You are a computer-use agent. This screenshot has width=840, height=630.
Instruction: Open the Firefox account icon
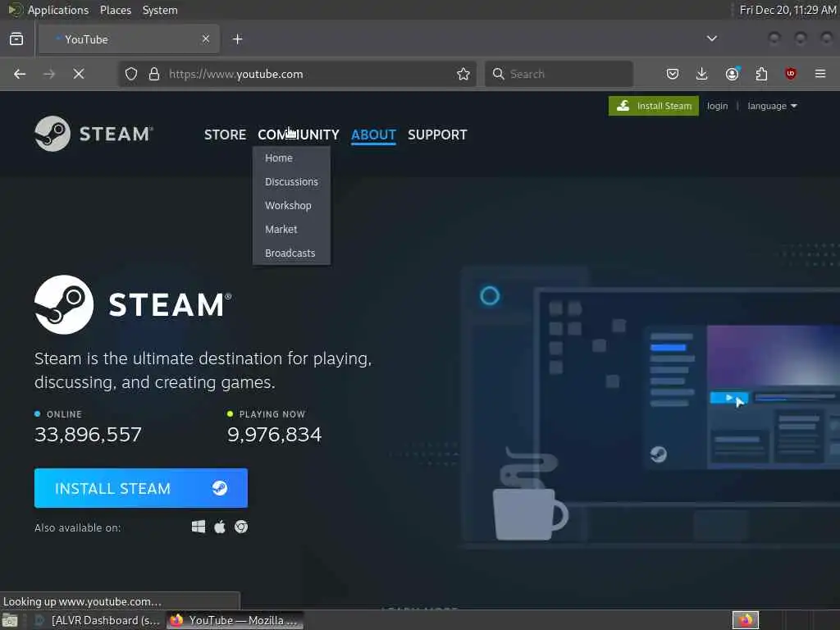(732, 74)
